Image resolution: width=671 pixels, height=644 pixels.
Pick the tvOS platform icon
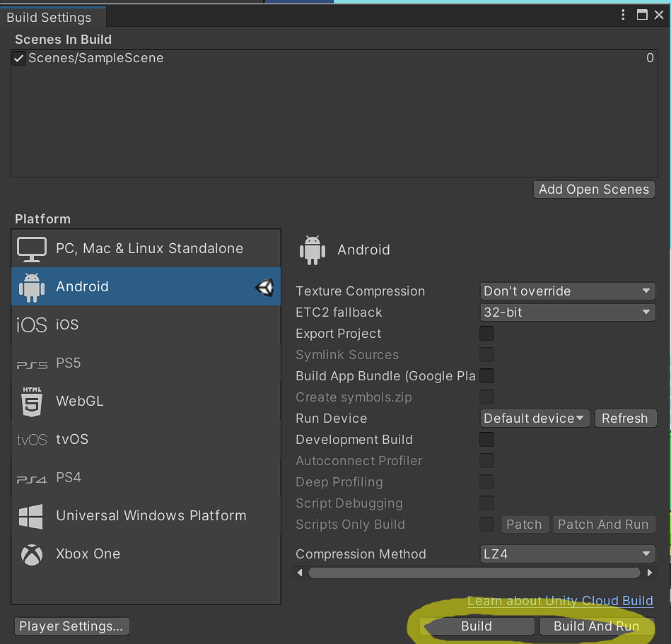pyautogui.click(x=32, y=440)
